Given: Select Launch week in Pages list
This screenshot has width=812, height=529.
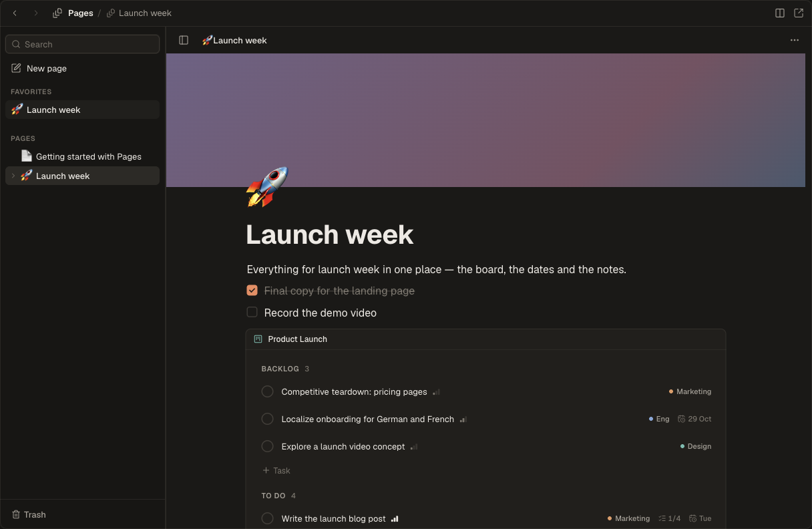Looking at the screenshot, I should pos(82,176).
